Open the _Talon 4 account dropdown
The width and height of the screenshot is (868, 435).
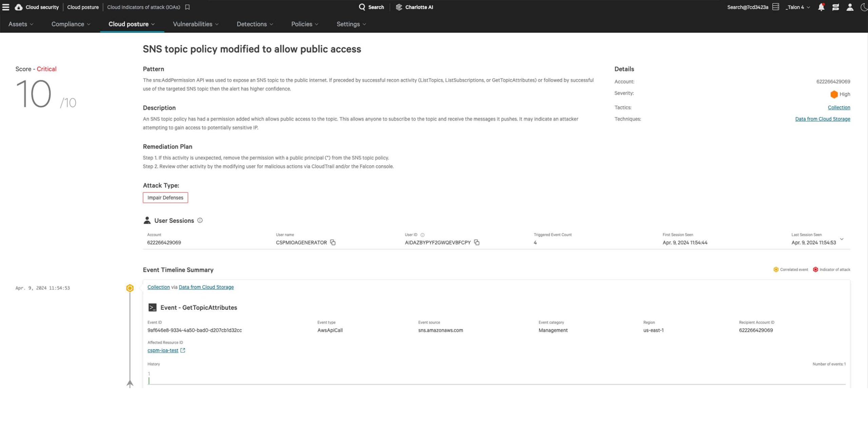797,7
